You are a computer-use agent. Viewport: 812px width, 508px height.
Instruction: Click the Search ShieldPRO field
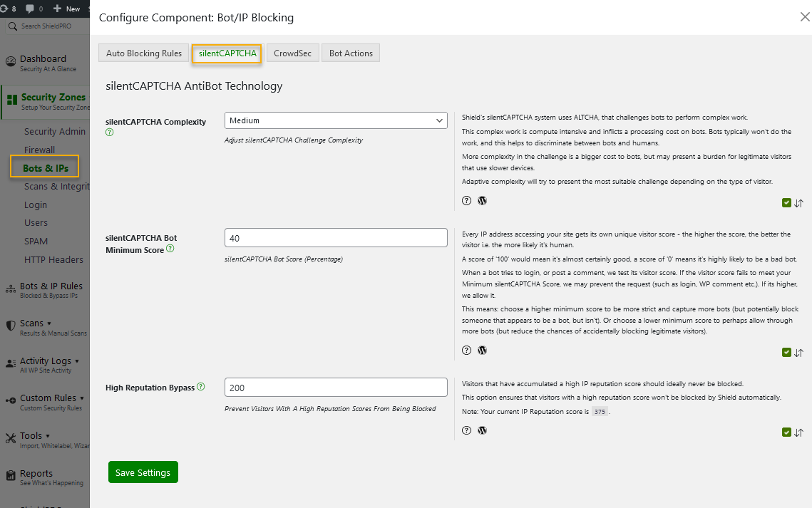(46, 26)
